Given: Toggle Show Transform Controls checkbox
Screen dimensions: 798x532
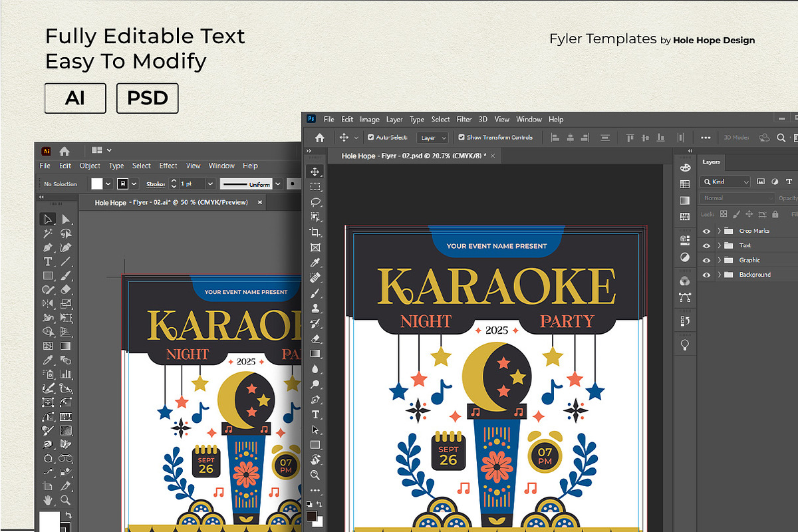Looking at the screenshot, I should 462,138.
